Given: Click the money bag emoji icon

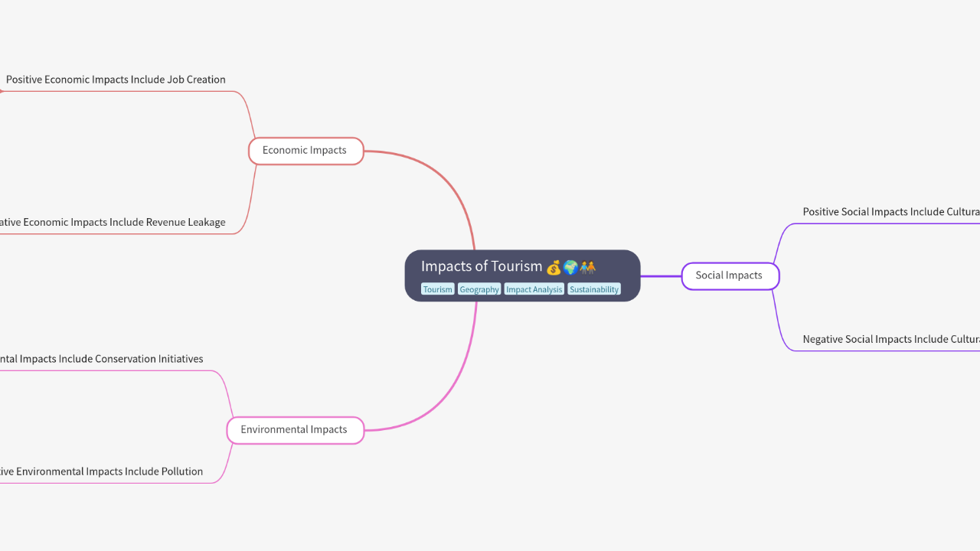Looking at the screenshot, I should pos(553,267).
